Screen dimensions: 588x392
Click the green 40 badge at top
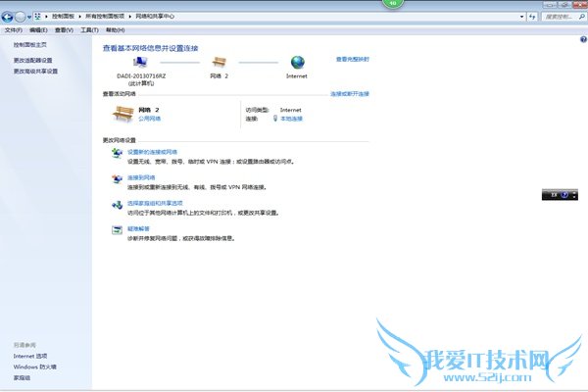pos(393,3)
